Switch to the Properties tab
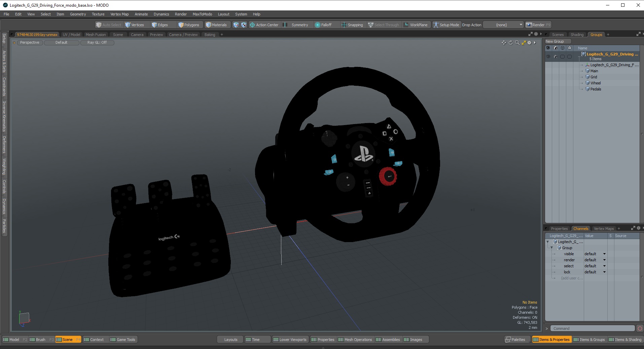644x349 pixels. point(559,229)
